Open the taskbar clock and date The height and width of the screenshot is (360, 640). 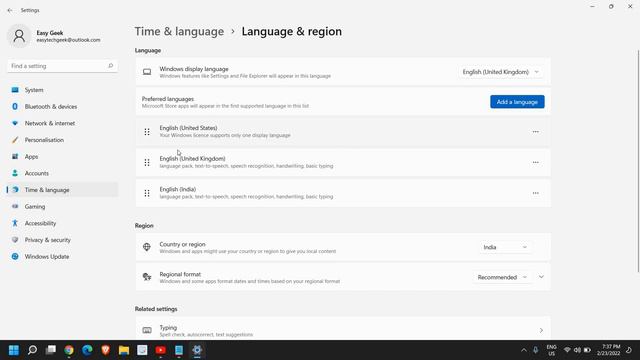tap(609, 350)
